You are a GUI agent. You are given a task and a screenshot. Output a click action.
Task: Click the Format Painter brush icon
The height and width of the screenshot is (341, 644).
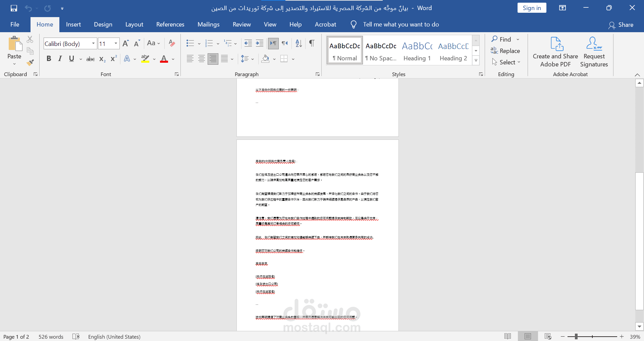pos(30,62)
